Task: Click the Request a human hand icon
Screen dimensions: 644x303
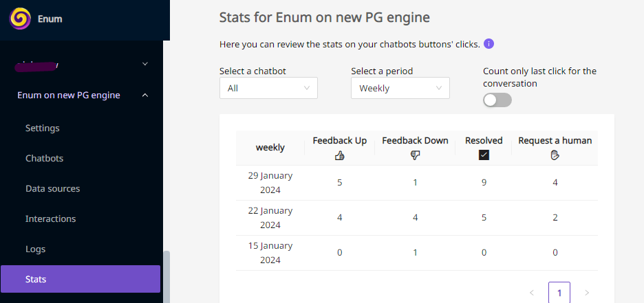Action: tap(555, 155)
